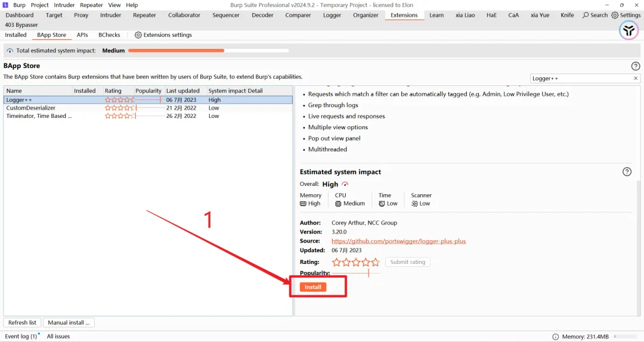
Task: Switch to the Proxy tab
Action: 81,15
